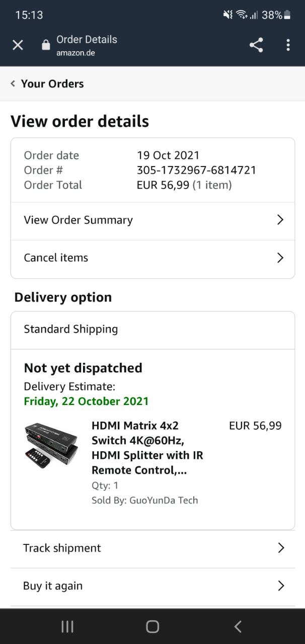Open the three-dot overflow menu

pos(288,45)
